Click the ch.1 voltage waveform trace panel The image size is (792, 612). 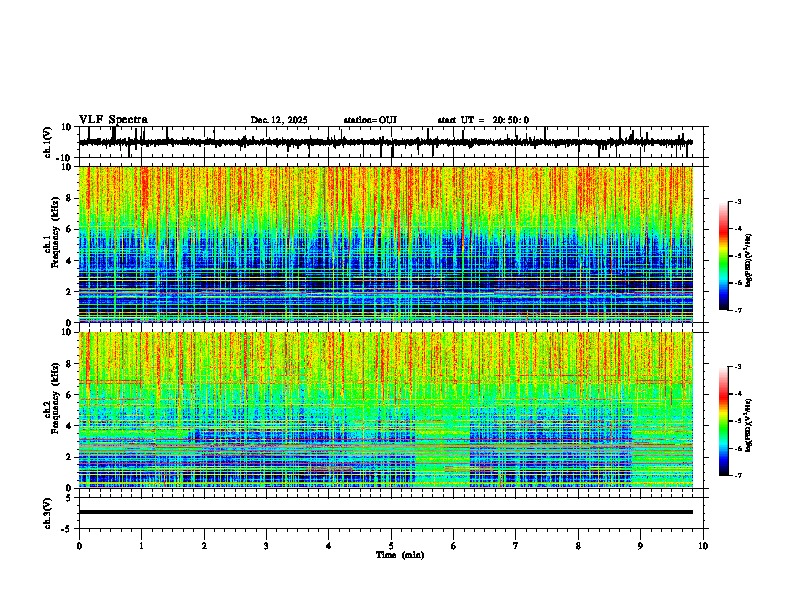click(x=391, y=142)
